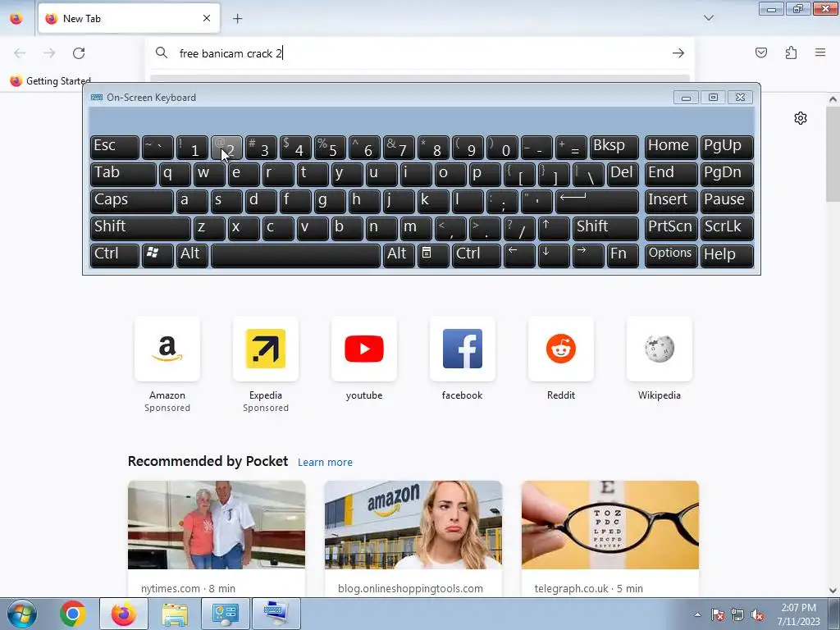Image resolution: width=840 pixels, height=630 pixels.
Task: Open new tab with plus icon
Action: click(237, 19)
